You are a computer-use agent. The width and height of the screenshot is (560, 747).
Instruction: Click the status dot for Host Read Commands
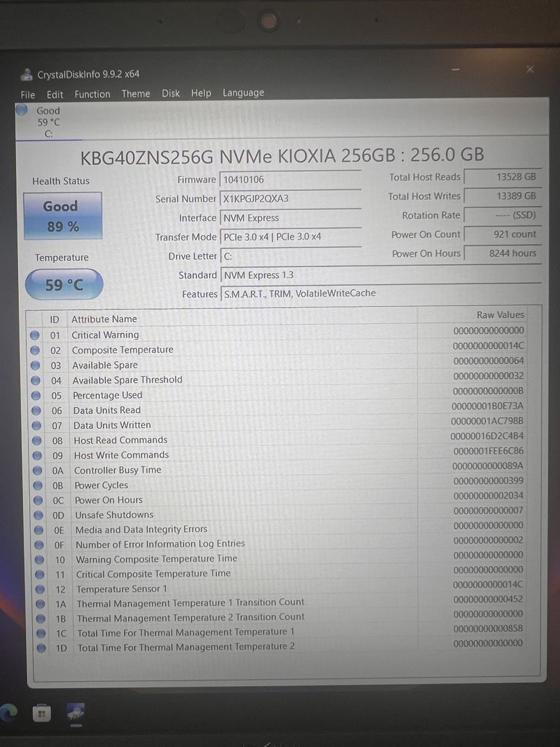click(37, 440)
